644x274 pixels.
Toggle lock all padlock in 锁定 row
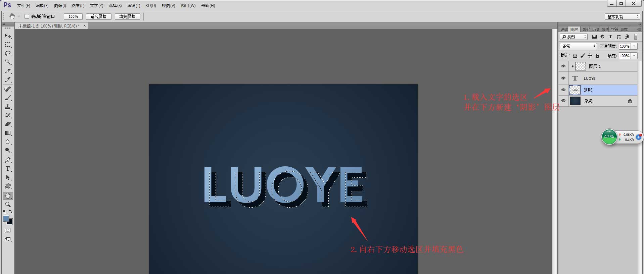point(597,56)
